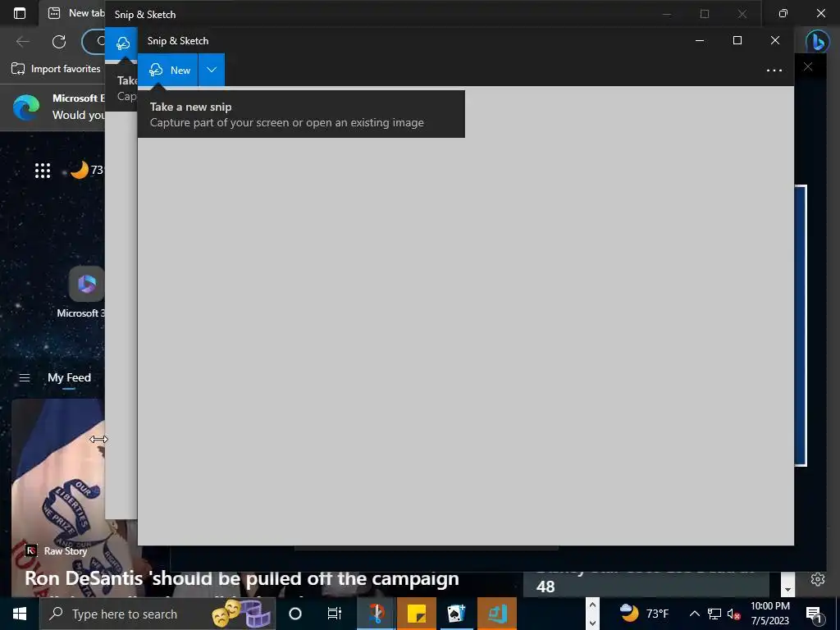
Task: Open Sticky Notes from the taskbar
Action: [416, 614]
